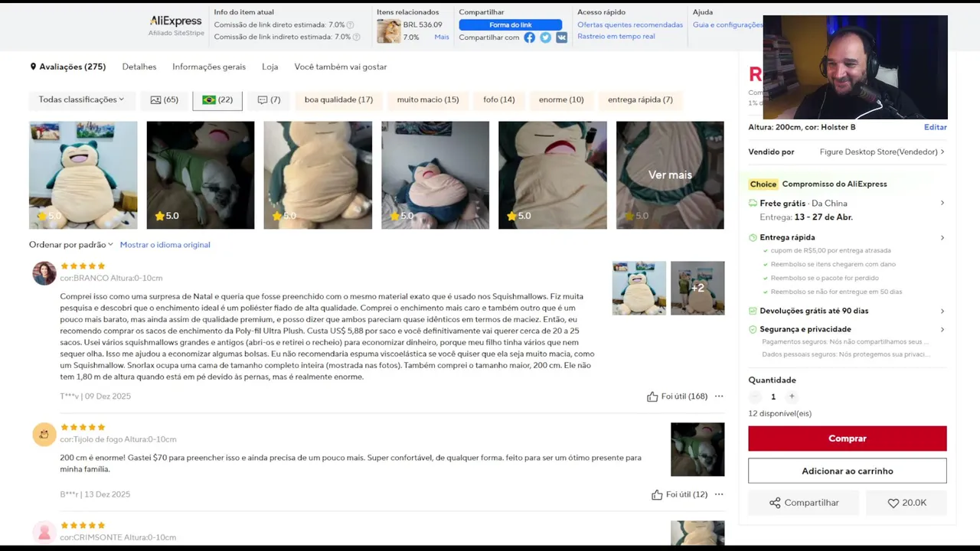
Task: Filter reviews by Brazil flag (22)
Action: [217, 99]
